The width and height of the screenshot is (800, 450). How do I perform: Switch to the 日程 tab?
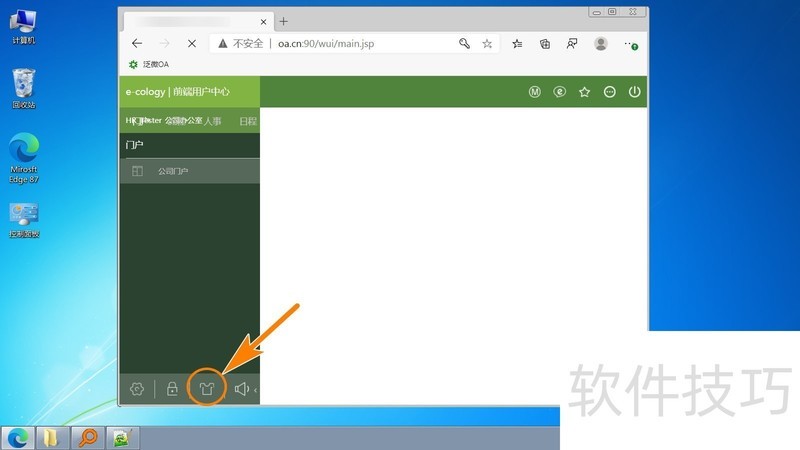(248, 121)
